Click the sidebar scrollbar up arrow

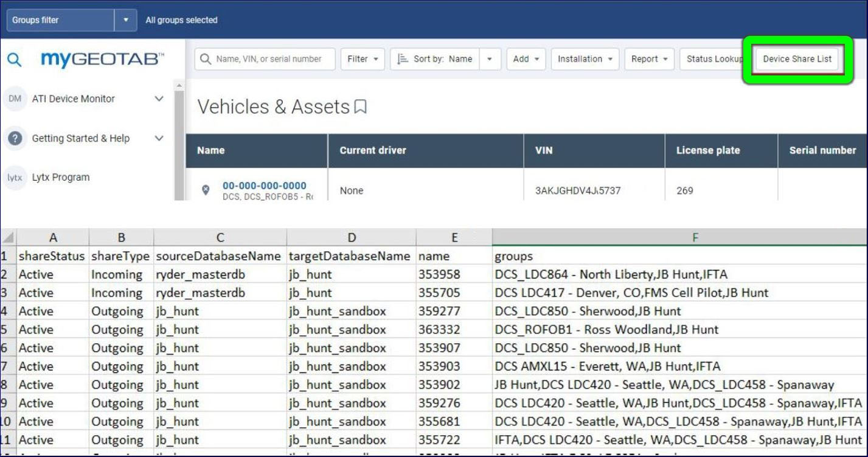click(x=179, y=85)
